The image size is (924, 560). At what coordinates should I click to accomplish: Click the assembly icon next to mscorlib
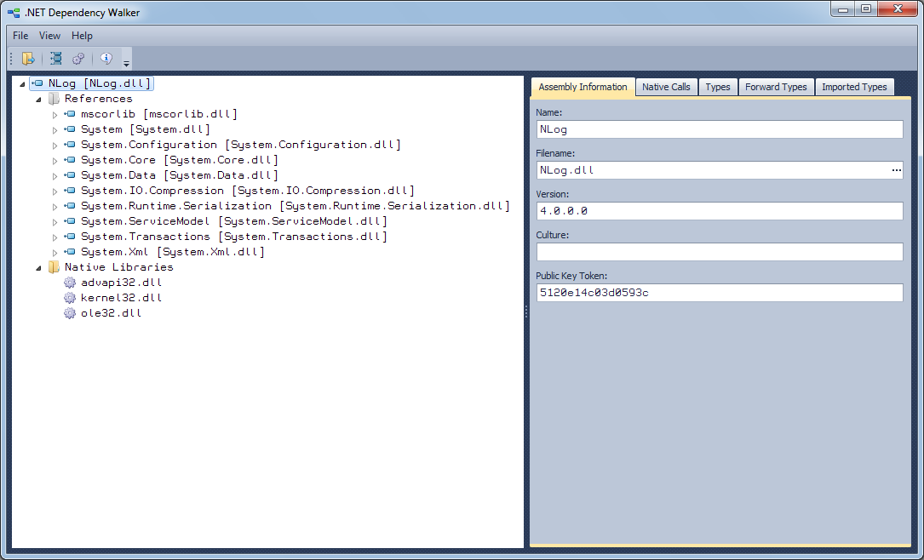click(x=70, y=114)
